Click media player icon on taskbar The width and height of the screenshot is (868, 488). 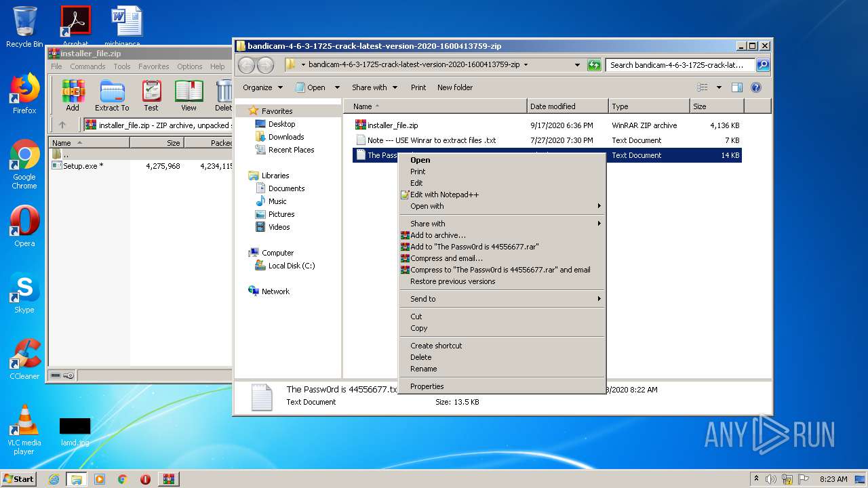coord(100,479)
